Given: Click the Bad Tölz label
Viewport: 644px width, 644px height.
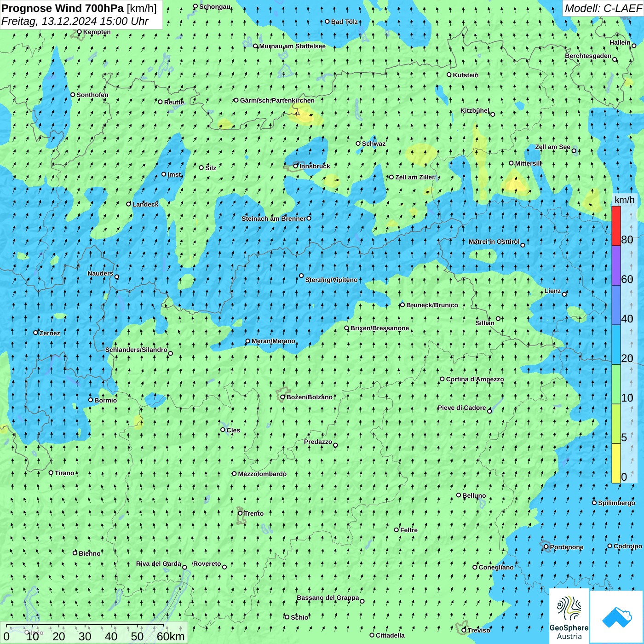Looking at the screenshot, I should click(345, 22).
